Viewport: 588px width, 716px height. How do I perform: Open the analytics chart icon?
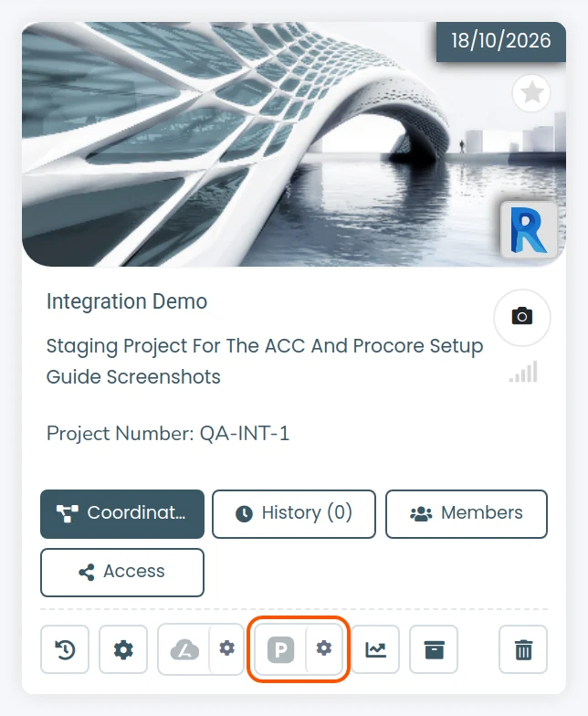pos(375,649)
